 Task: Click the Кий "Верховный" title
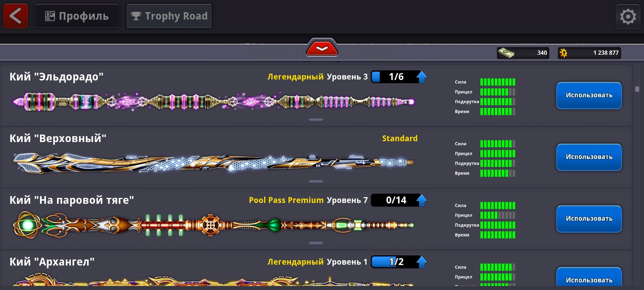(x=58, y=139)
